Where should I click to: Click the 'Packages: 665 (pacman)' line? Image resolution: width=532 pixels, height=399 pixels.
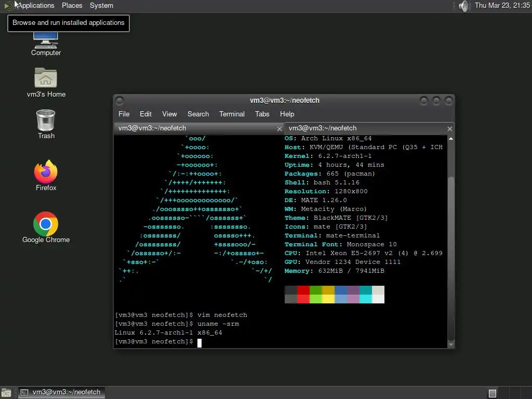pyautogui.click(x=330, y=174)
